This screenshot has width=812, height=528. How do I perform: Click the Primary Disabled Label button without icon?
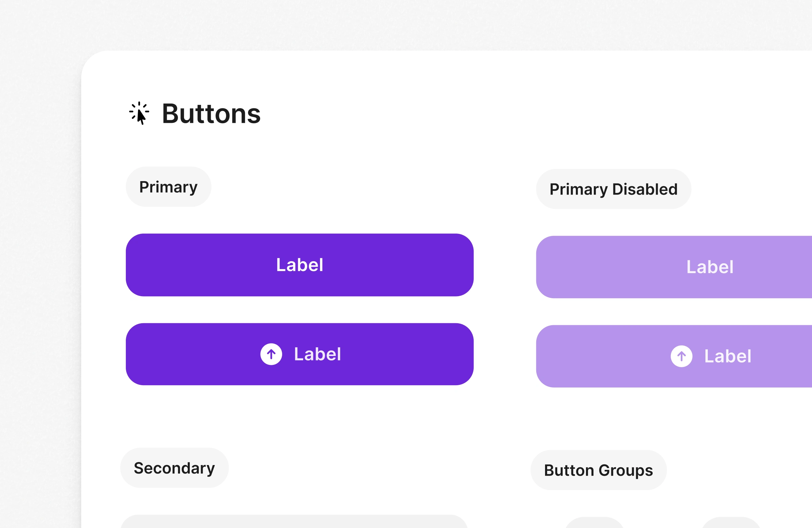709,267
